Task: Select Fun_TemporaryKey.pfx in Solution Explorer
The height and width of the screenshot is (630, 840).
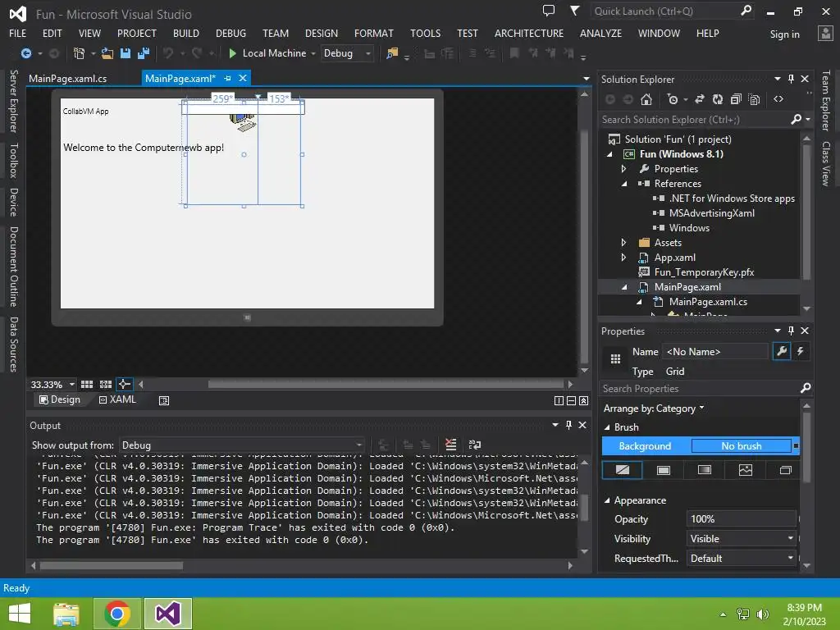Action: [704, 272]
